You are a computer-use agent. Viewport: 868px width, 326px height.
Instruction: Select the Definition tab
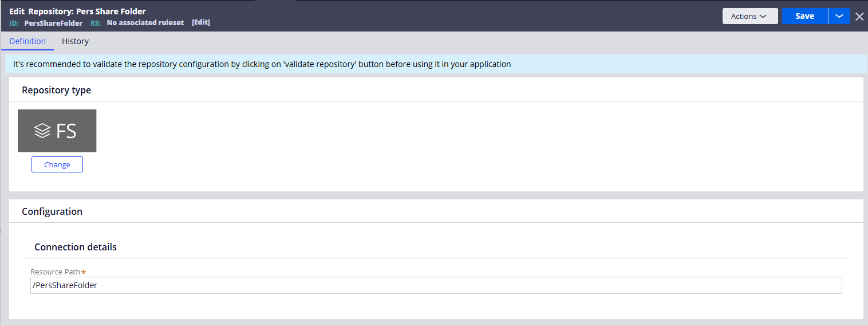tap(27, 41)
